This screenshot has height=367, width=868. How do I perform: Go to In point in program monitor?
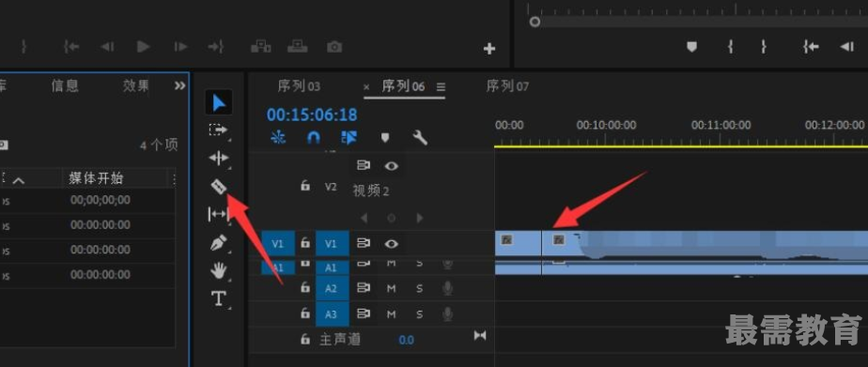tap(811, 47)
